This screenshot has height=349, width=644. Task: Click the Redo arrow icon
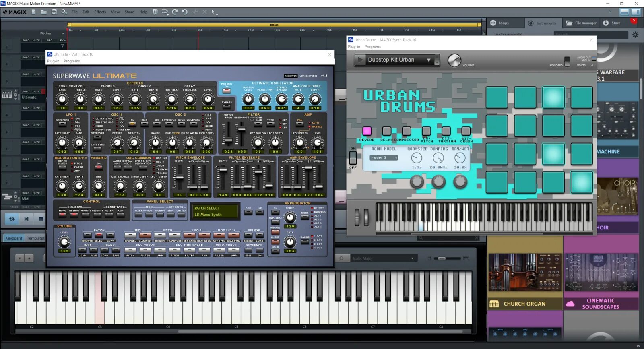point(175,12)
